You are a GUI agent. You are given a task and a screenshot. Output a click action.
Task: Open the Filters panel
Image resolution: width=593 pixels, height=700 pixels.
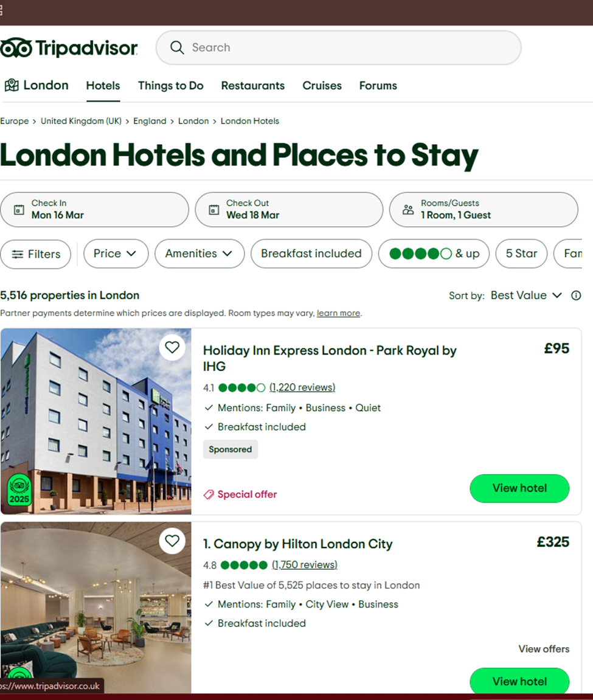point(36,254)
